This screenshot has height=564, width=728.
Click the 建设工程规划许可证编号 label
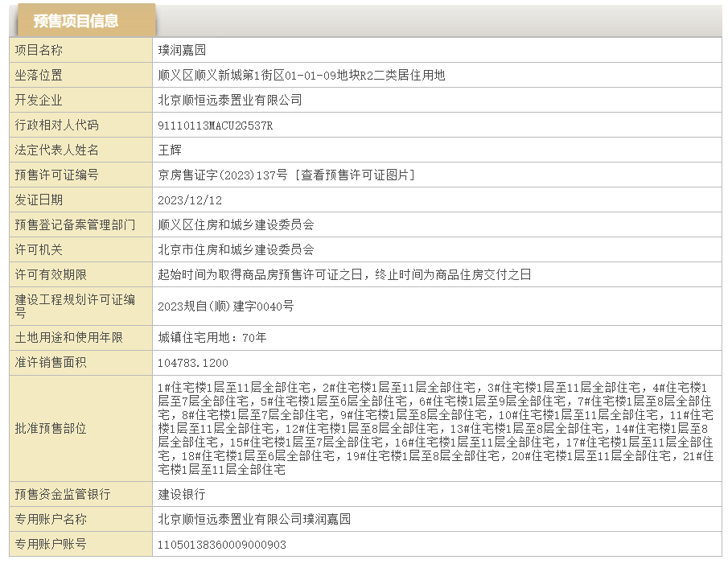pyautogui.click(x=75, y=307)
